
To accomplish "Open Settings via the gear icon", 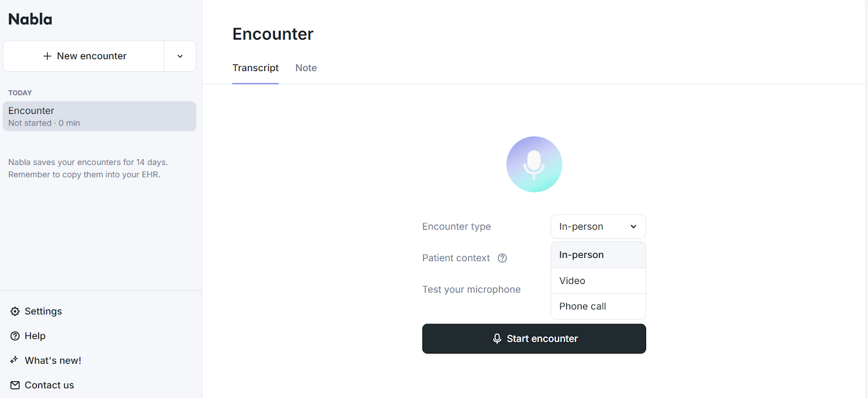I will click(x=15, y=311).
